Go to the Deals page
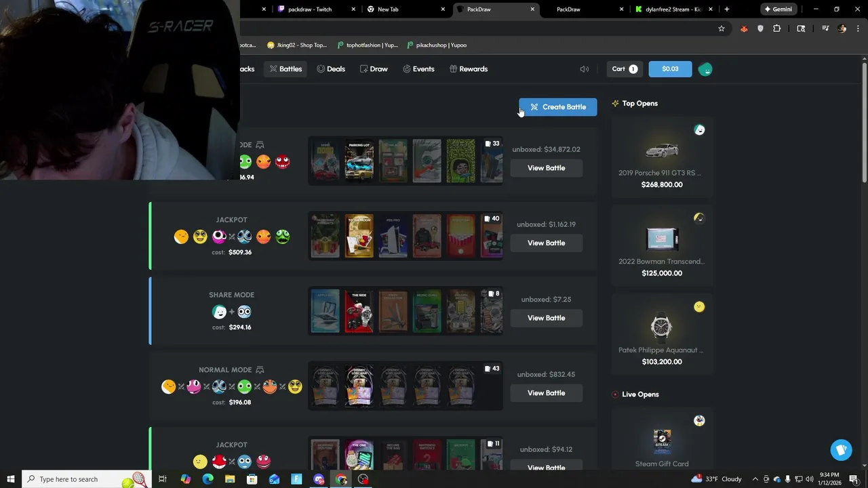Screen dimensions: 868x488 click(331, 69)
